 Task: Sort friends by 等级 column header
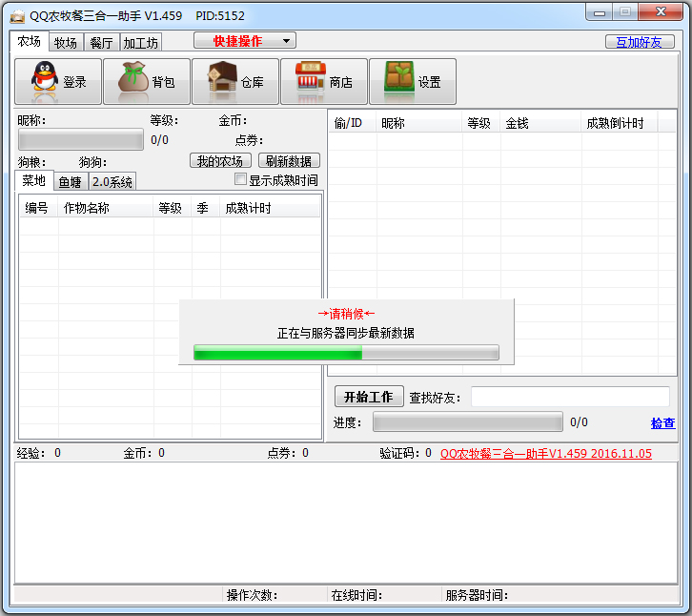[x=481, y=123]
